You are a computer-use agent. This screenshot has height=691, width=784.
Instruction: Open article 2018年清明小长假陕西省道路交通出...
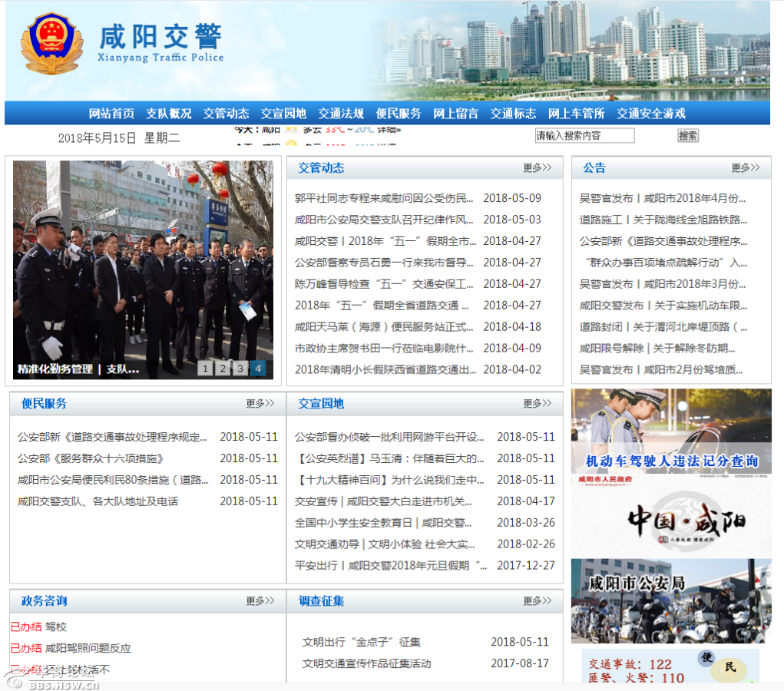click(385, 370)
